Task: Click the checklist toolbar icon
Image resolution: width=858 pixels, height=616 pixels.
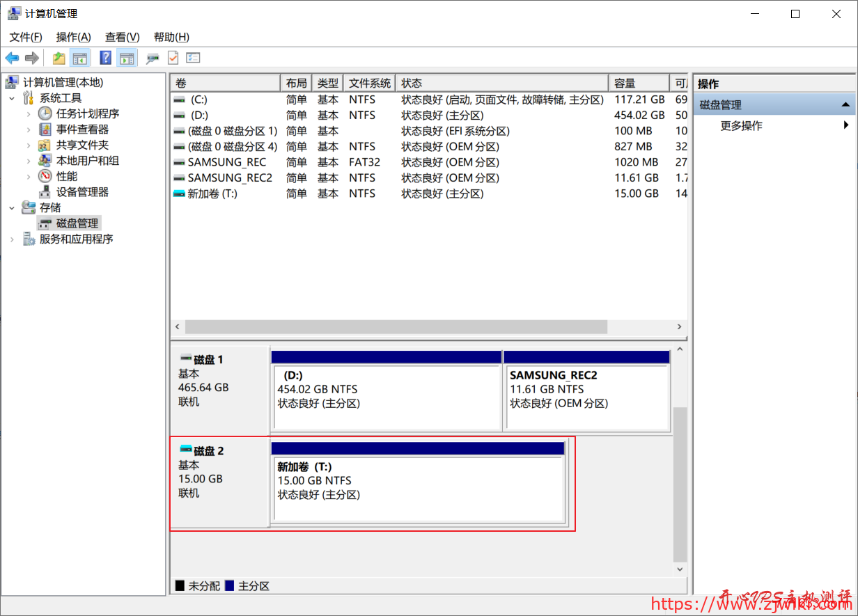Action: [194, 58]
